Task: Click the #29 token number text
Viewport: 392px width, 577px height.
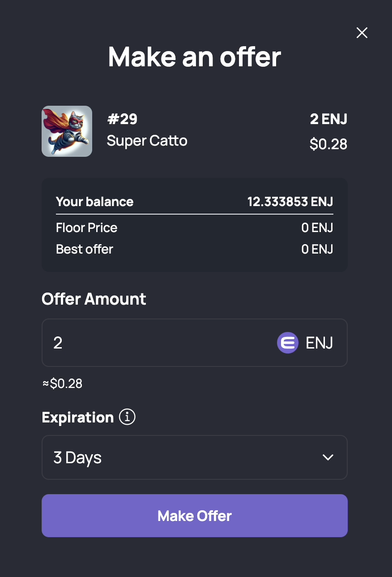Action: pos(122,119)
